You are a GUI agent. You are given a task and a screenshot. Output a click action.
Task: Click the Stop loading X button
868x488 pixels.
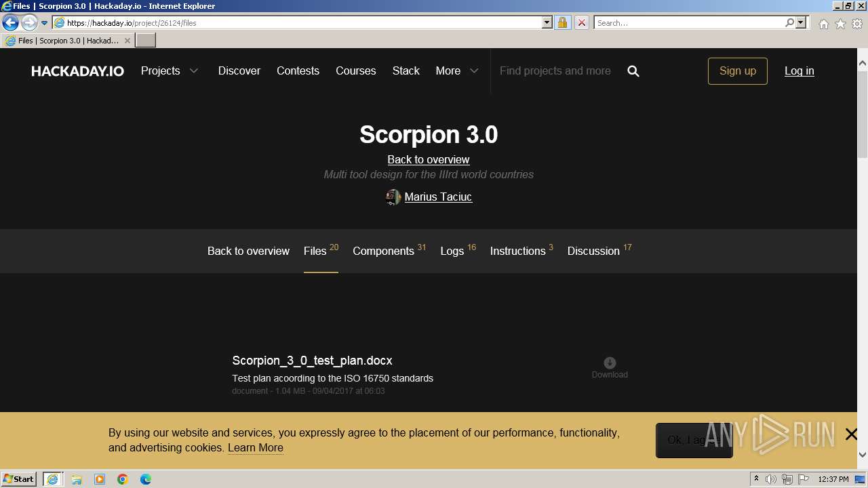click(582, 22)
